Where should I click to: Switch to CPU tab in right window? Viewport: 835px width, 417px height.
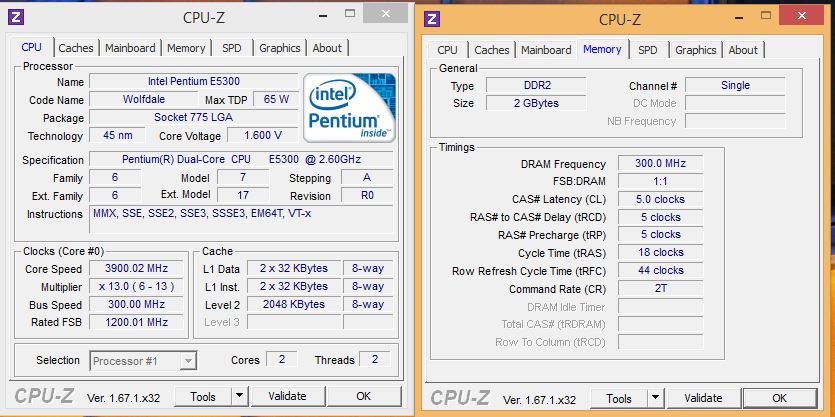point(447,50)
